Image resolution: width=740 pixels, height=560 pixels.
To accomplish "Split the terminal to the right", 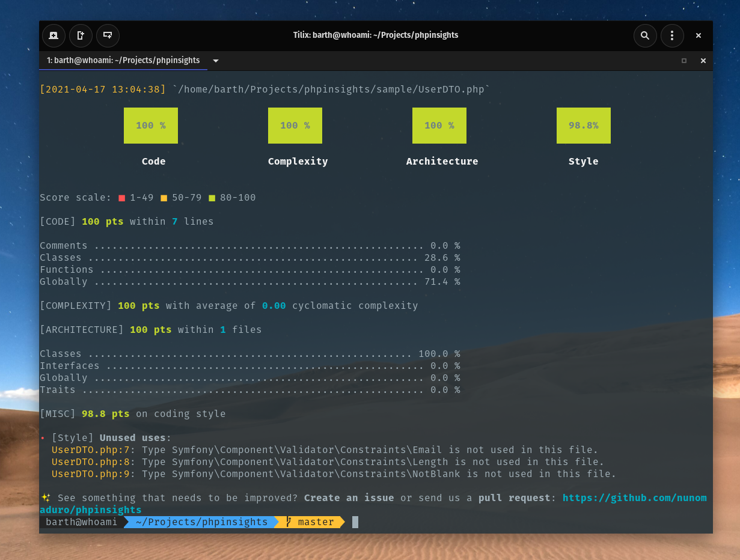I will tap(81, 35).
